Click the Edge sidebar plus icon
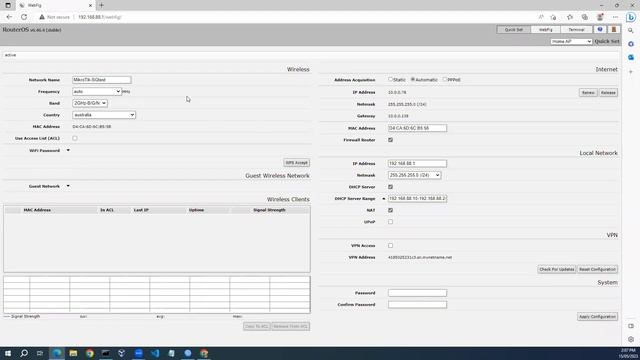 631,72
